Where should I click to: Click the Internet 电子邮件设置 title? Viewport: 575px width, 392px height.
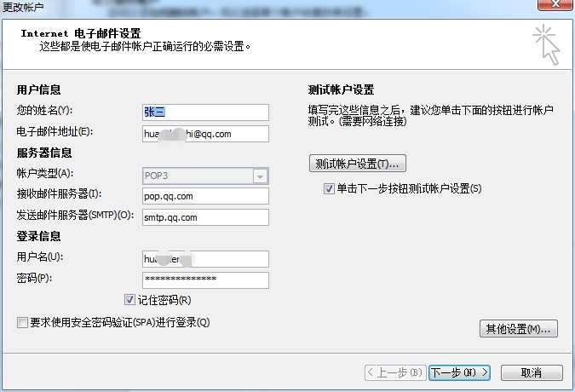click(x=81, y=33)
